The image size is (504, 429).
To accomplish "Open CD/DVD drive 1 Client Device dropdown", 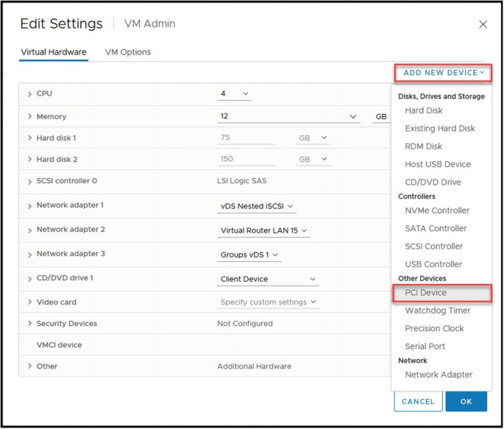I will coord(269,280).
